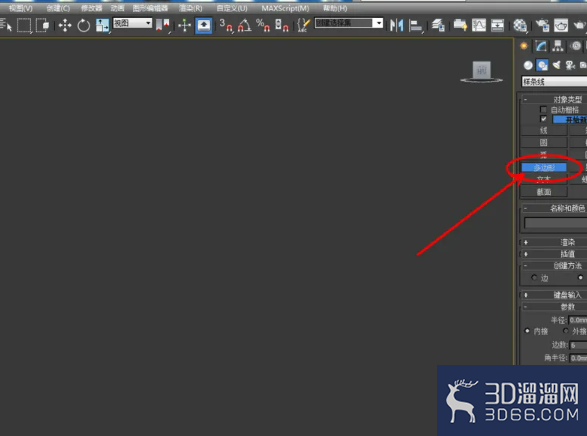587x436 pixels.
Task: Toggle the 3D Snaps button
Action: coord(226,25)
